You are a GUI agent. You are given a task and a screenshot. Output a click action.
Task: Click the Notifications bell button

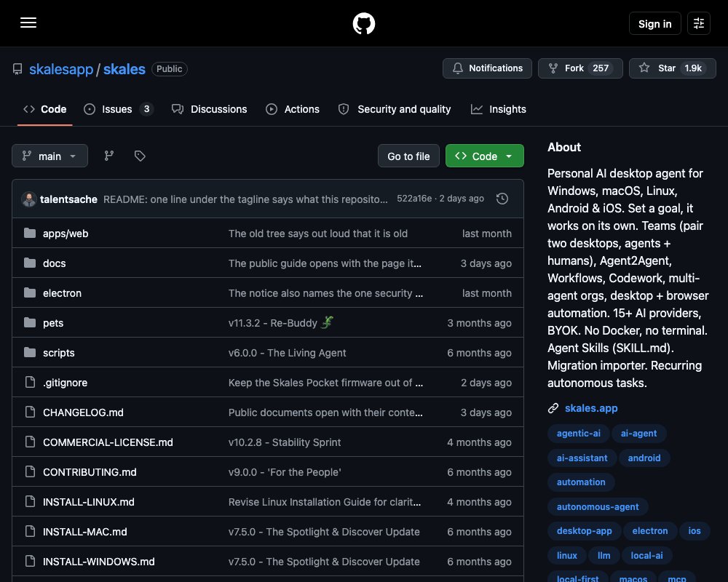point(487,68)
